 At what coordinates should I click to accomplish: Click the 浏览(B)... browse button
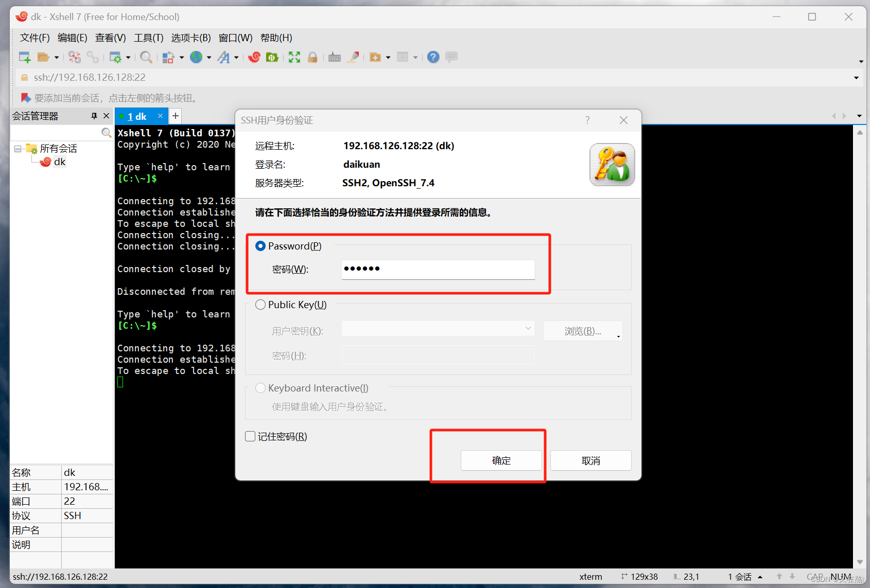click(x=583, y=331)
